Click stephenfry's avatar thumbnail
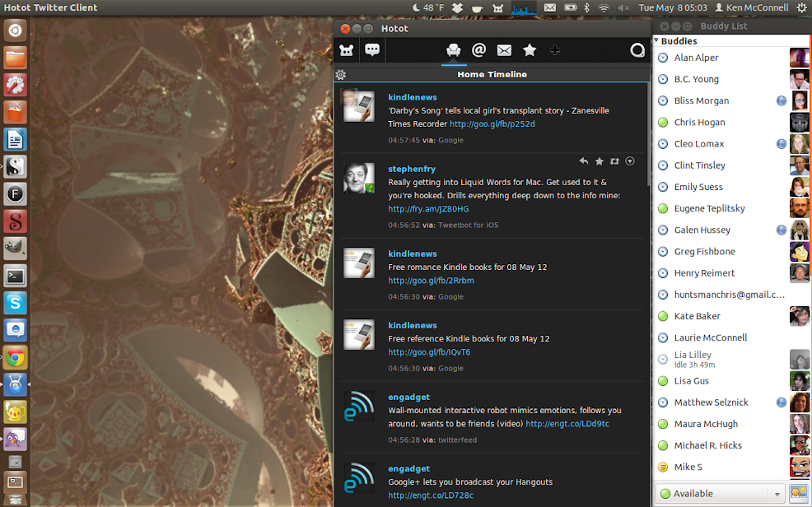Image resolution: width=812 pixels, height=507 pixels. pos(359,178)
